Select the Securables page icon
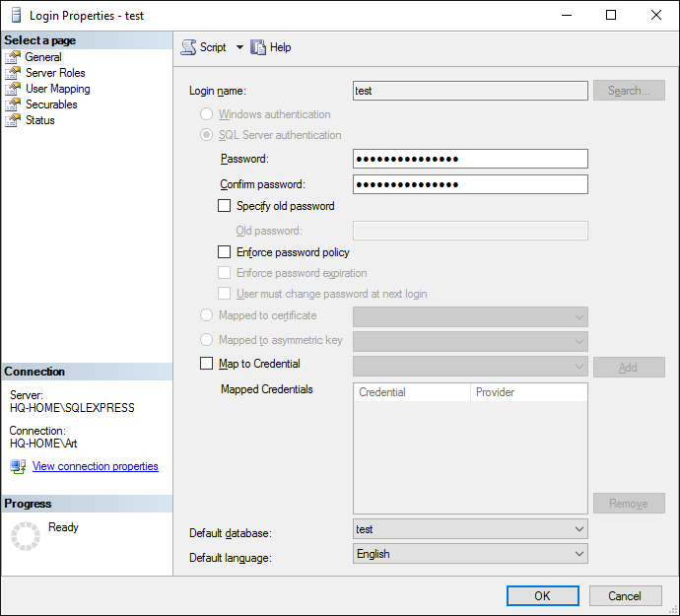Viewport: 680px width, 616px height. (x=13, y=104)
